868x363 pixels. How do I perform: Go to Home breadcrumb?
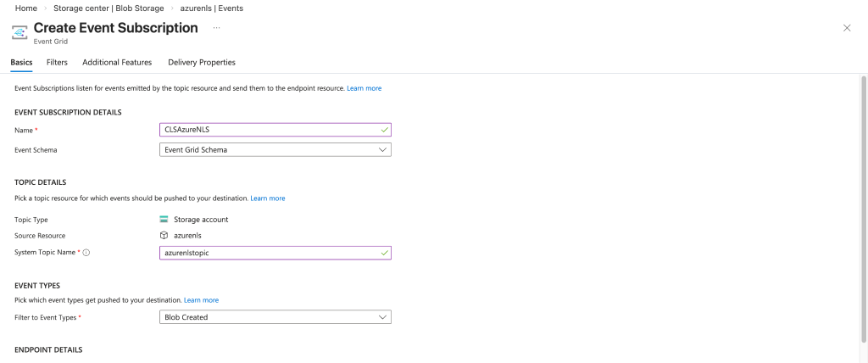(x=26, y=8)
